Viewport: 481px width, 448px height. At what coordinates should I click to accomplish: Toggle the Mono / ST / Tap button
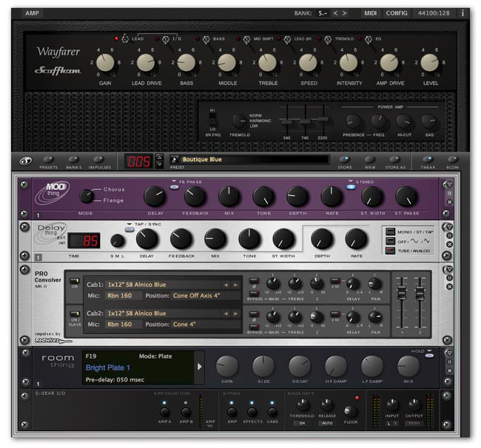click(390, 231)
